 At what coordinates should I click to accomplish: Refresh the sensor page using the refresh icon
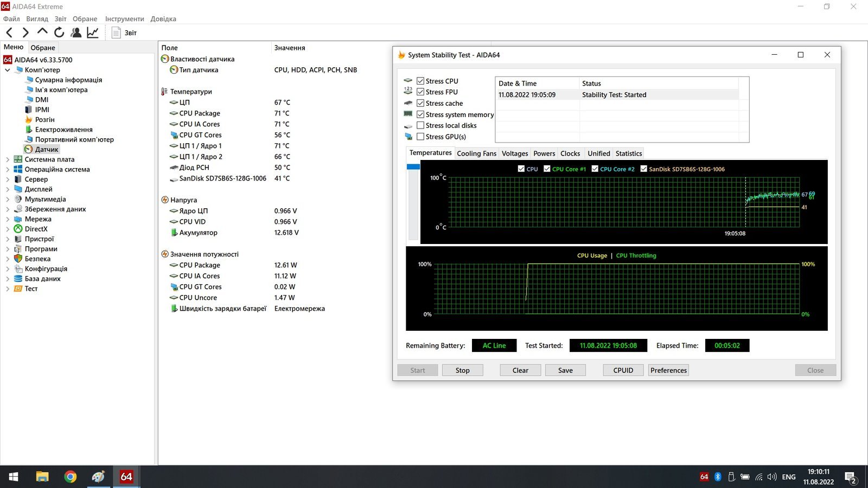tap(59, 33)
